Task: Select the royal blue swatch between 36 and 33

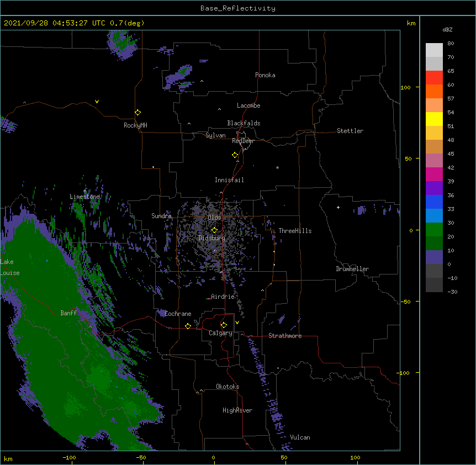Action: point(434,202)
